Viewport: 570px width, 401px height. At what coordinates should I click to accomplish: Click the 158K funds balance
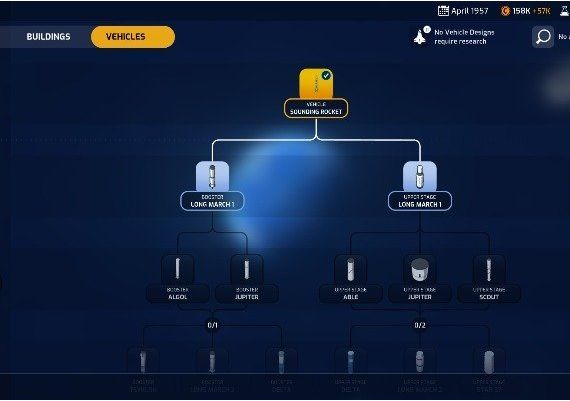coord(521,11)
